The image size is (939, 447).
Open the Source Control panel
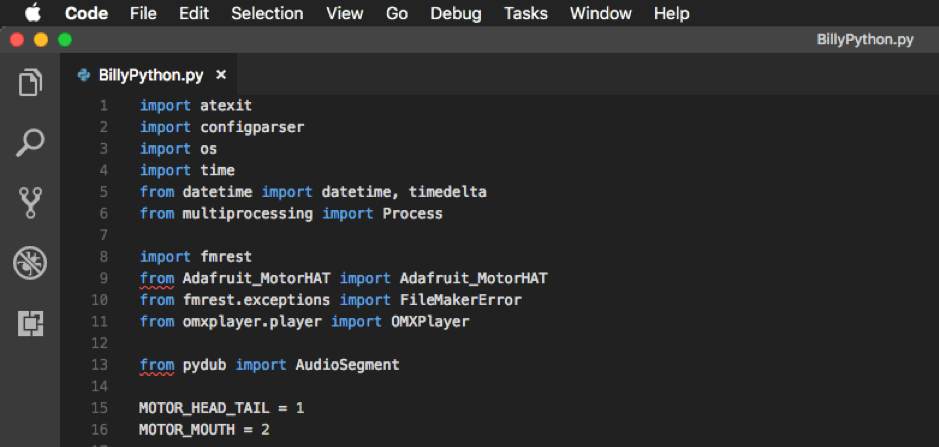pos(30,203)
